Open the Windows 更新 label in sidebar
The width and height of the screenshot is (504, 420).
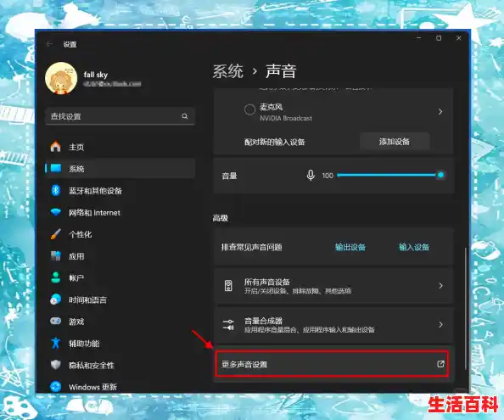(x=92, y=387)
